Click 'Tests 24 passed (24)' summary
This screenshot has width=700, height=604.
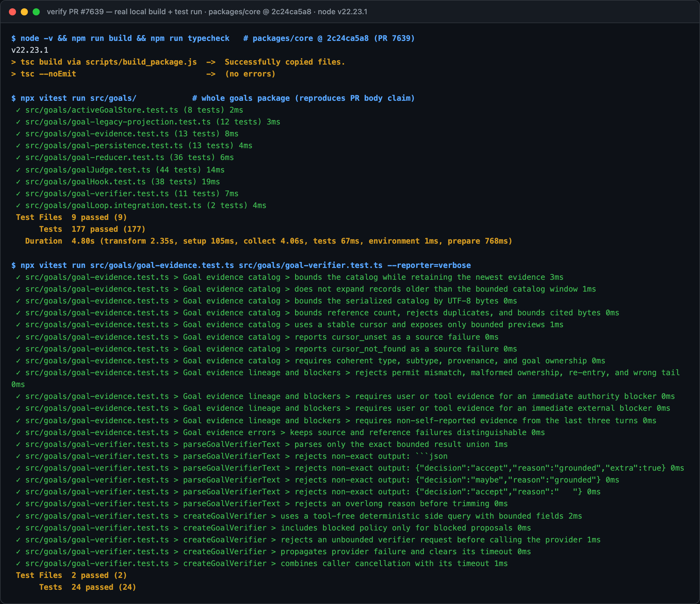pos(87,587)
